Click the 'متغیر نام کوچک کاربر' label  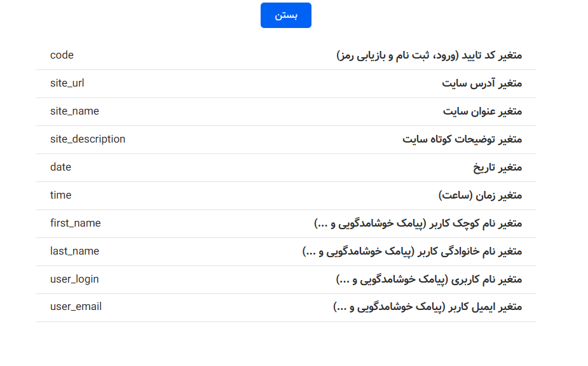(x=418, y=224)
